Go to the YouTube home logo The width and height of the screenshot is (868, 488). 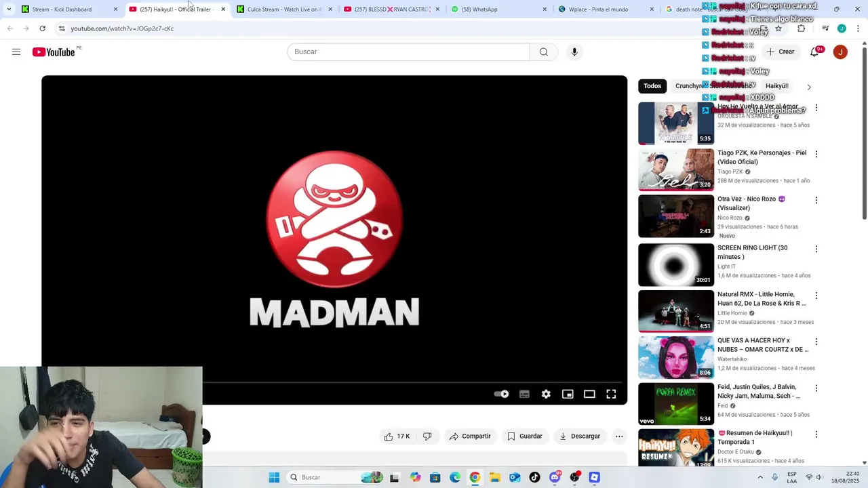click(x=54, y=52)
